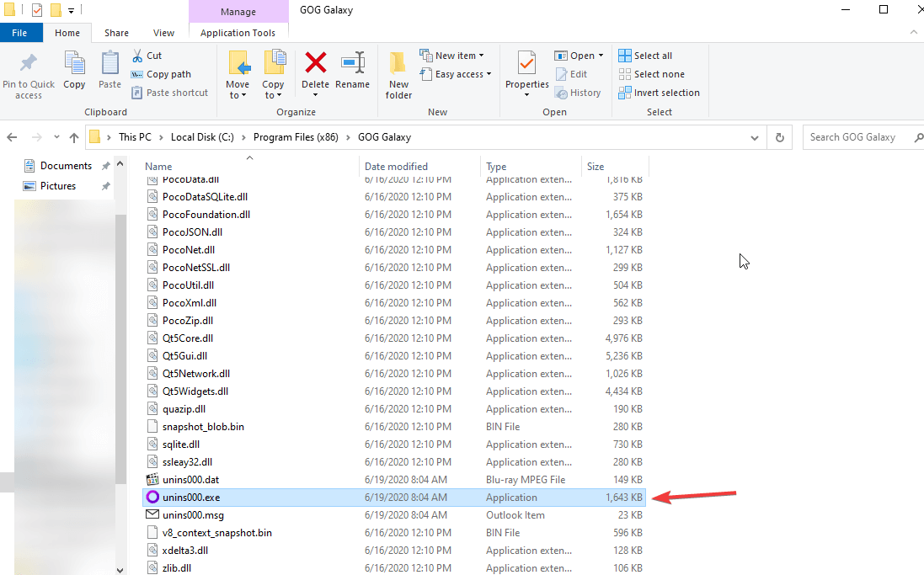This screenshot has width=924, height=575.
Task: Click Select none
Action: [652, 74]
